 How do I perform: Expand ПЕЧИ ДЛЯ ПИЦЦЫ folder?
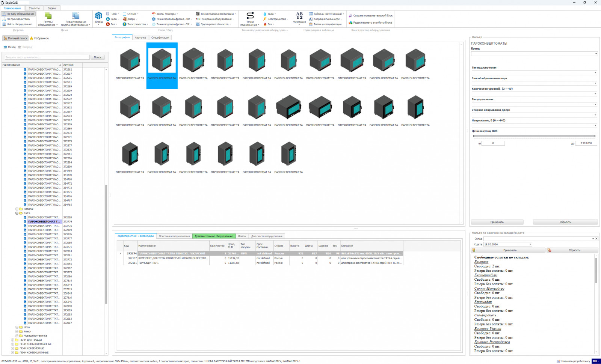click(x=12, y=340)
